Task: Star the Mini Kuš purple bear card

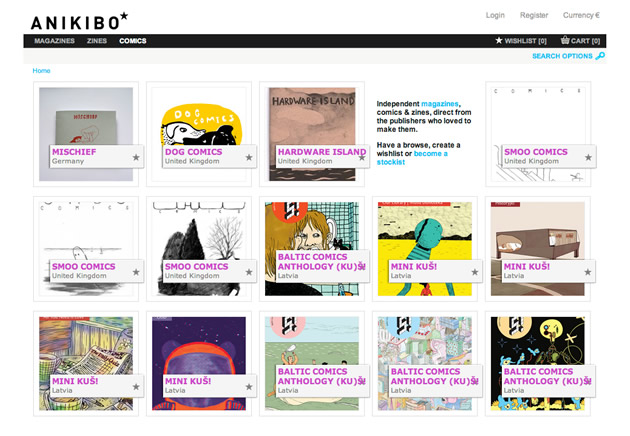Action: tap(249, 387)
